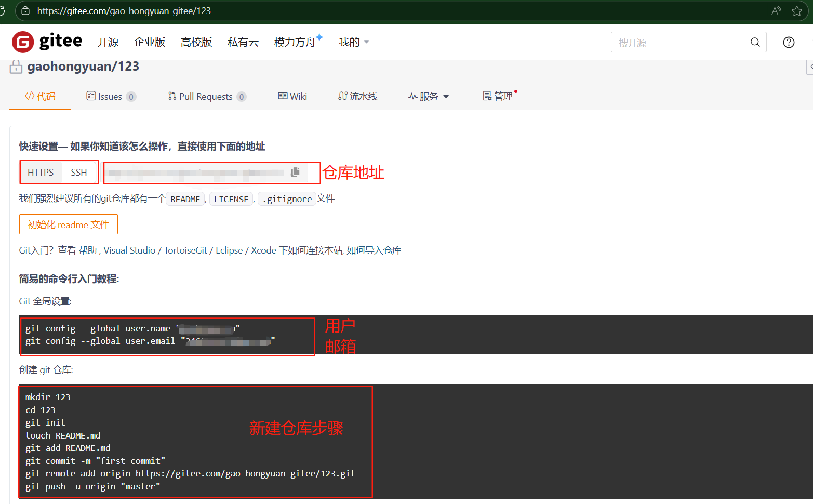Select the HTTPS protocol button
This screenshot has width=813, height=504.
pyautogui.click(x=41, y=172)
